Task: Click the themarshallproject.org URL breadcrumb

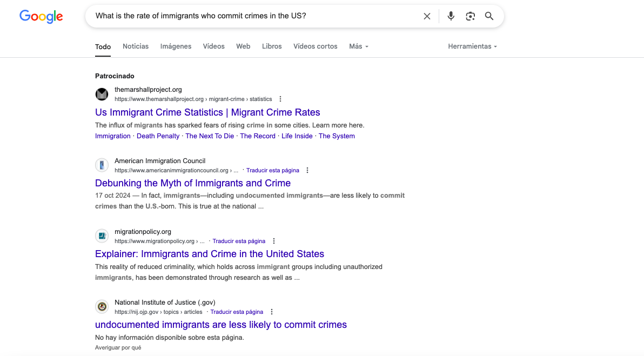Action: 193,99
